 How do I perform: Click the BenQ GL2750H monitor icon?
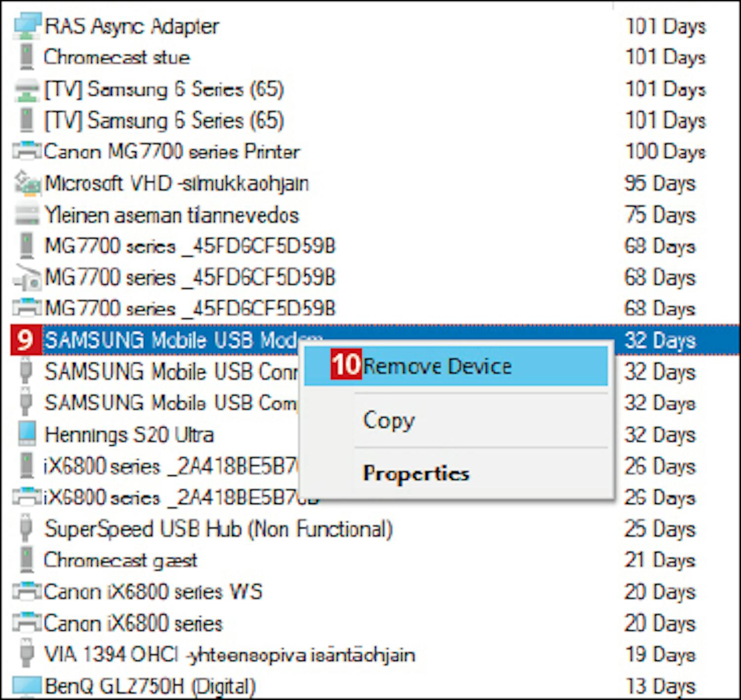[27, 686]
